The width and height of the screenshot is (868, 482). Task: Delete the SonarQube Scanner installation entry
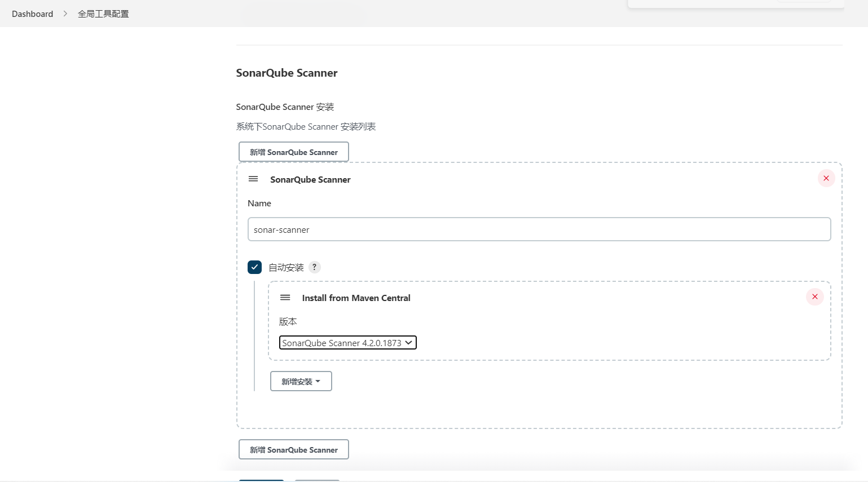click(826, 178)
